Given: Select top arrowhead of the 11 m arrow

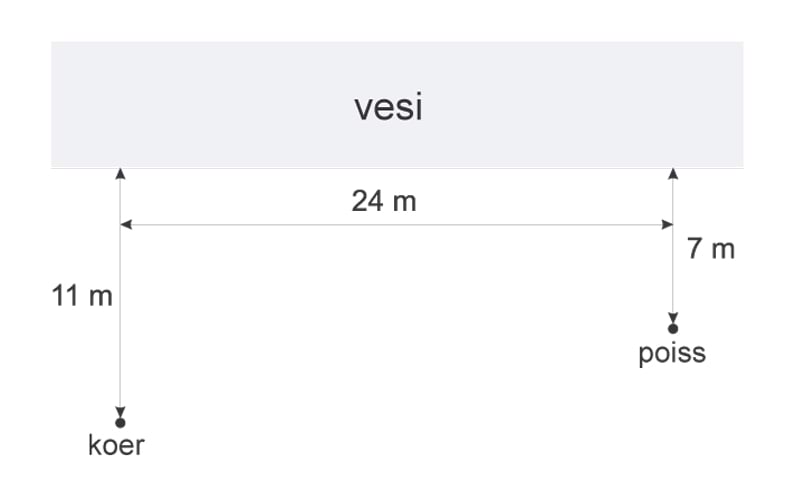Looking at the screenshot, I should (x=120, y=174).
